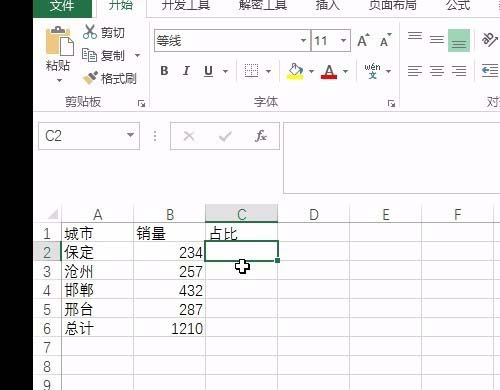The height and width of the screenshot is (390, 500).
Task: Select column A header
Action: pos(97,214)
